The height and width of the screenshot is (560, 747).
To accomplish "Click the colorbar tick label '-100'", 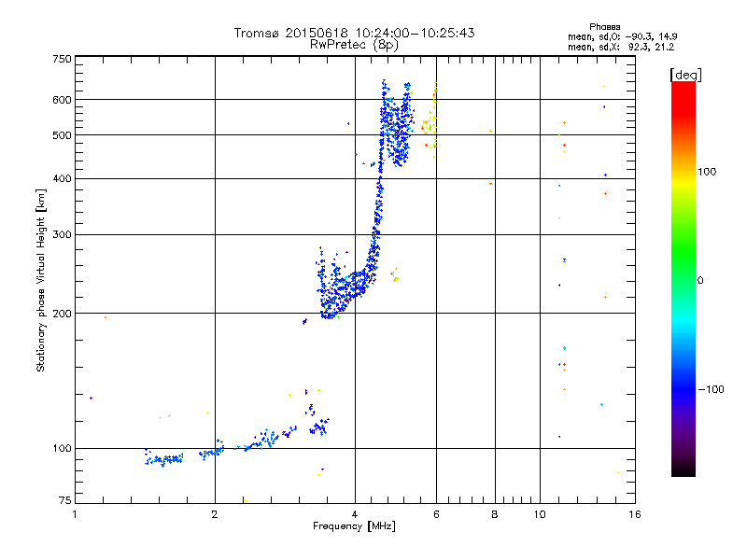I will point(711,389).
